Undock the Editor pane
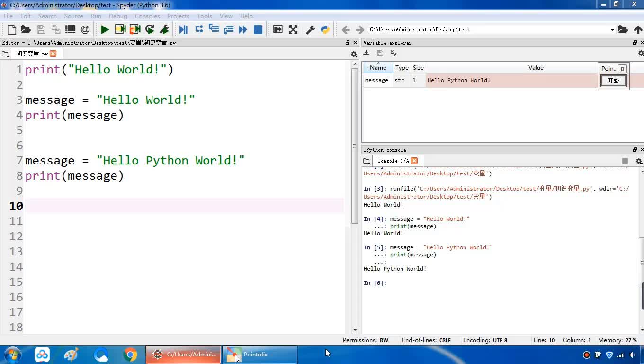 pyautogui.click(x=348, y=43)
